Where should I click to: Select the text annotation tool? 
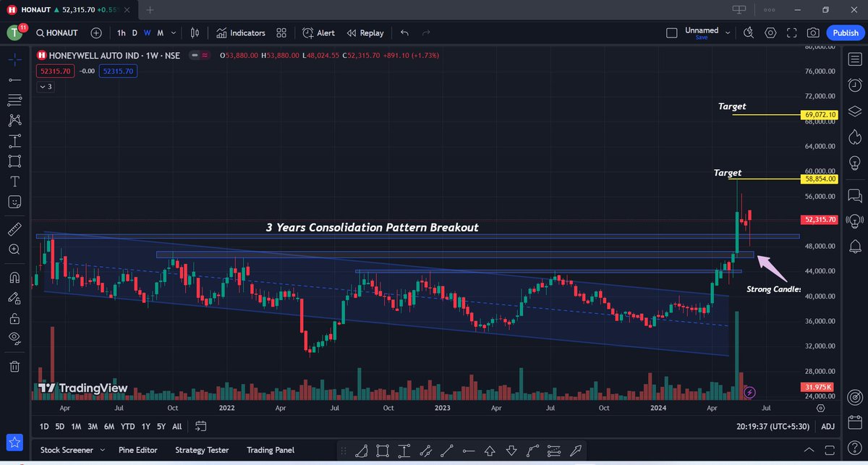(14, 181)
